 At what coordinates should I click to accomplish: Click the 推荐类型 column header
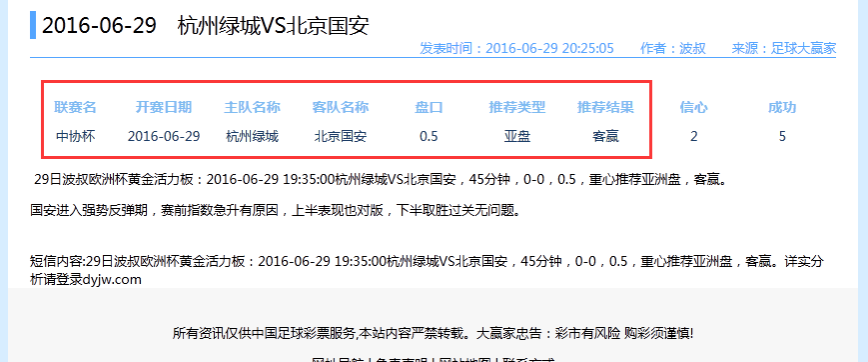pyautogui.click(x=517, y=107)
